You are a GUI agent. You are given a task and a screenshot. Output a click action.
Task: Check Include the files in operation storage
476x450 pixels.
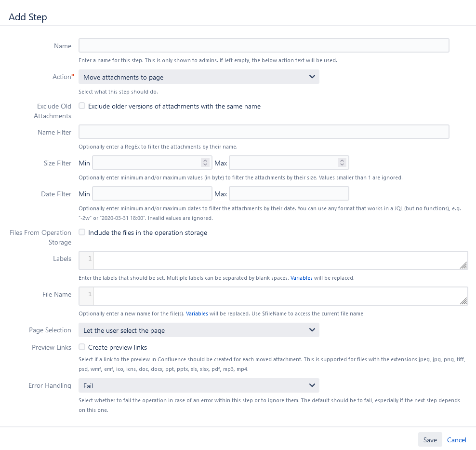tap(82, 232)
